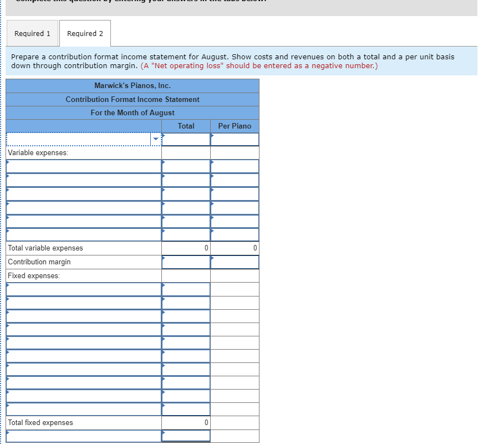Click the last label field below Total fixed expenses
The image size is (504, 445).
coord(84,436)
